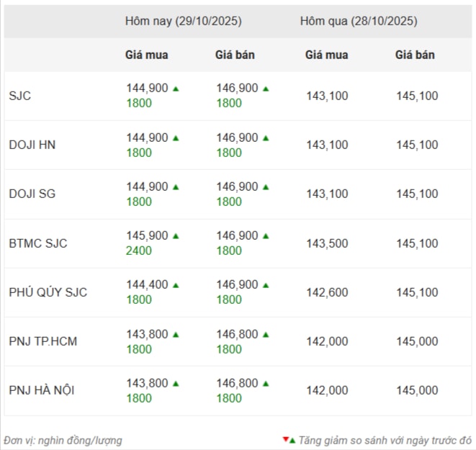Image resolution: width=476 pixels, height=450 pixels.
Task: Click the red down triangle in the legend
Action: 285,438
